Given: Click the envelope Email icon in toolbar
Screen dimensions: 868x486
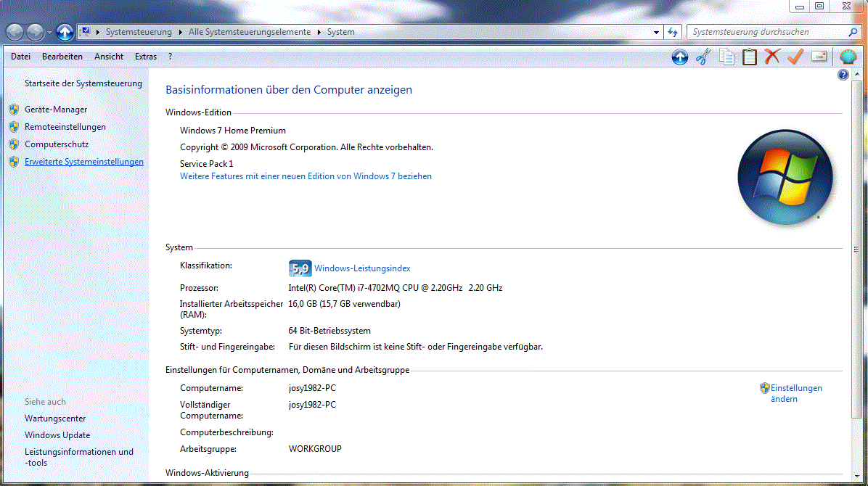Looking at the screenshot, I should point(819,56).
